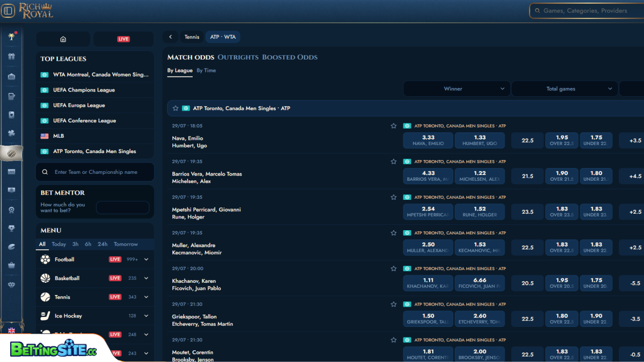Expand the Football sports category
644x362 pixels.
pyautogui.click(x=145, y=259)
